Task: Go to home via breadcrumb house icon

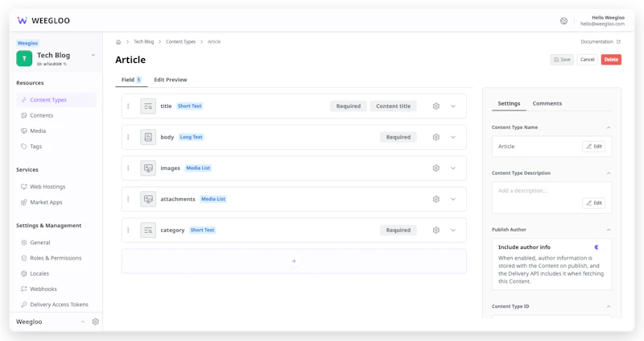Action: [118, 42]
